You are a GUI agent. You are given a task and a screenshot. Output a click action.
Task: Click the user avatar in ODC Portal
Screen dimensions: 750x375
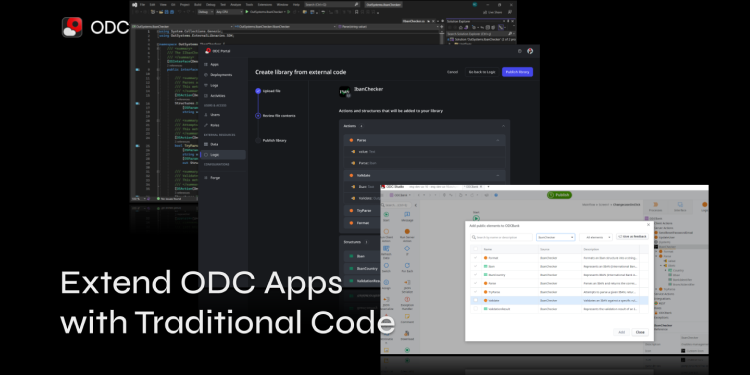(530, 51)
